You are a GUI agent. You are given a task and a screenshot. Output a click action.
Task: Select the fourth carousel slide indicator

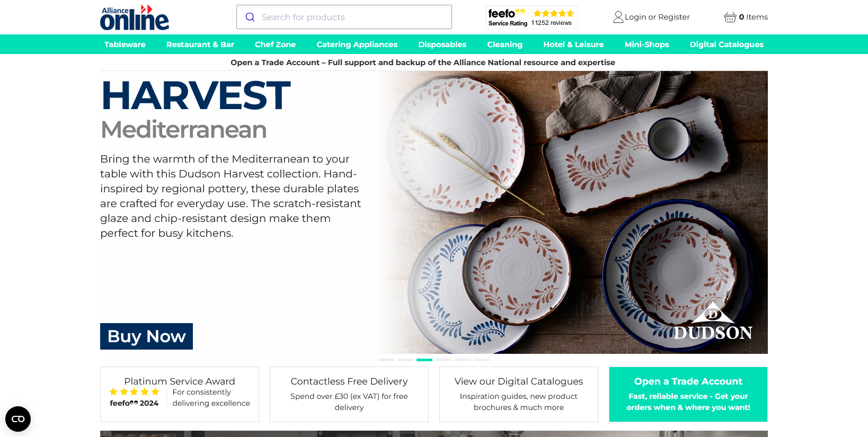tap(444, 360)
